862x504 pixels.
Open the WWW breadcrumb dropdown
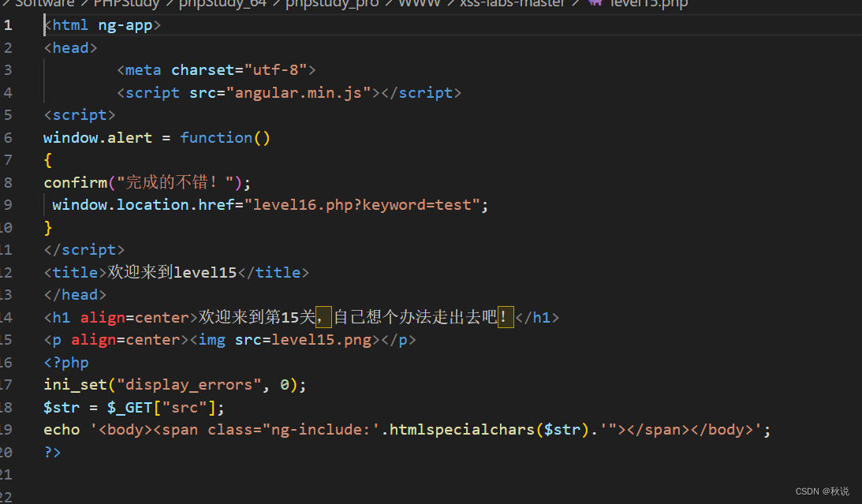point(419,4)
